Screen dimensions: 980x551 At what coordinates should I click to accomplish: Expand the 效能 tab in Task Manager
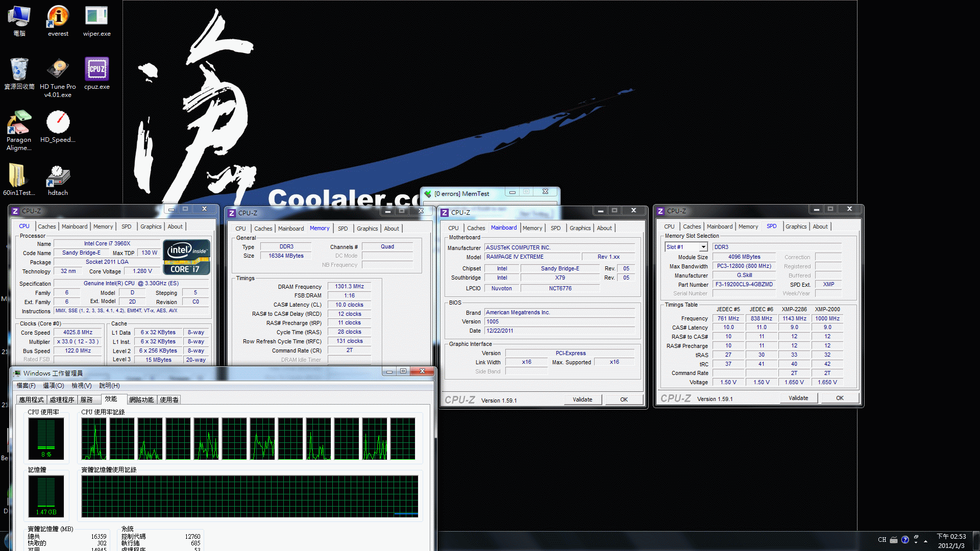(x=112, y=399)
